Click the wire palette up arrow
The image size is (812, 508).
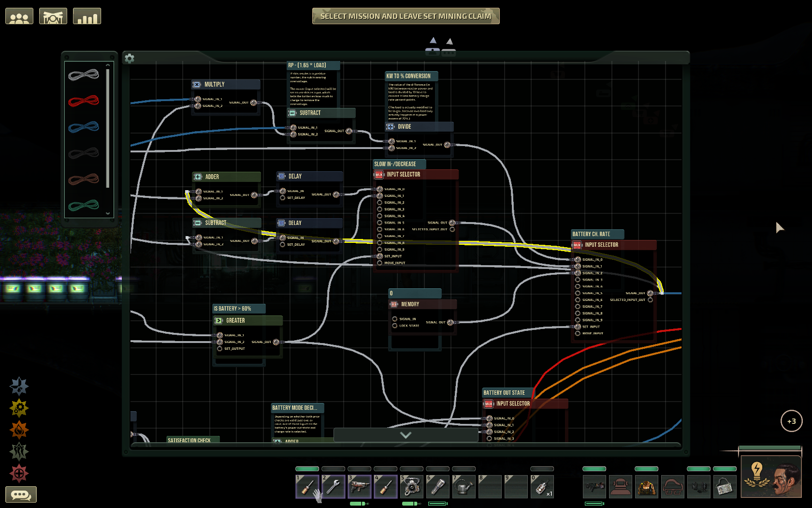pyautogui.click(x=108, y=65)
